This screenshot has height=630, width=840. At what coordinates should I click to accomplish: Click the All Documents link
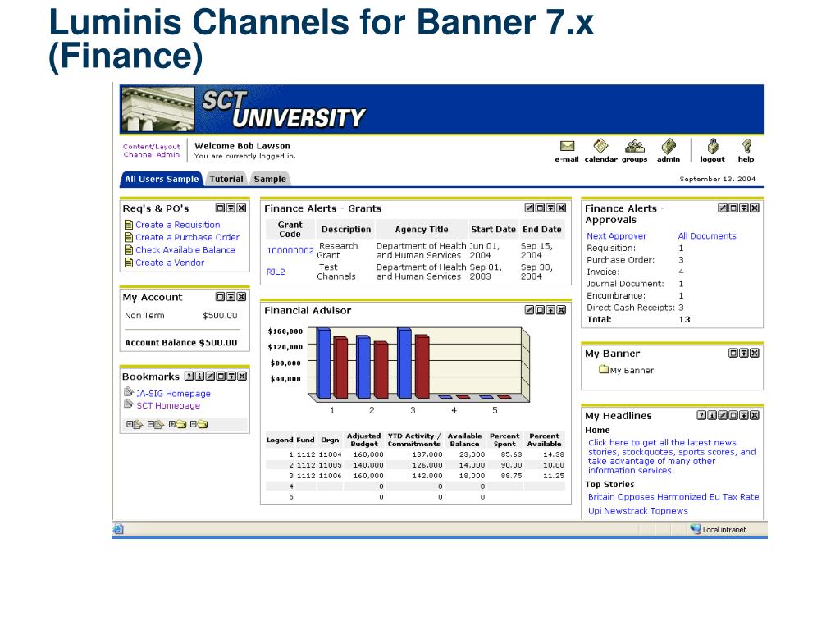click(706, 235)
